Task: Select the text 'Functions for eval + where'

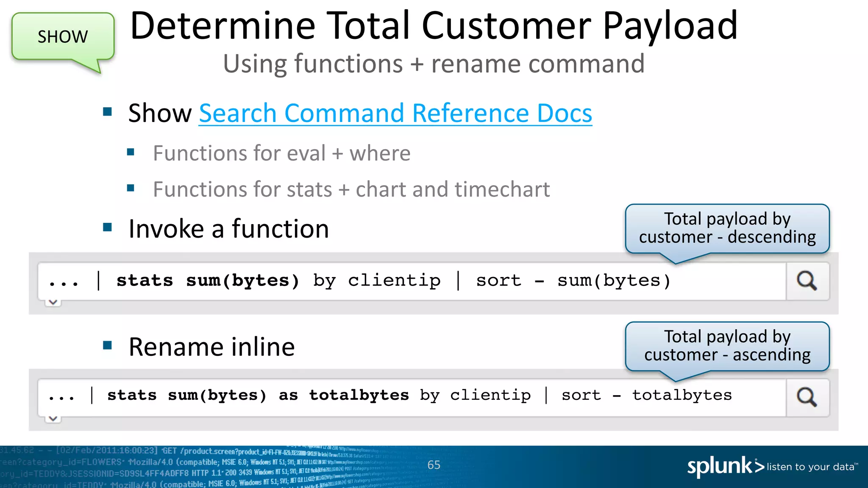Action: pyautogui.click(x=282, y=153)
